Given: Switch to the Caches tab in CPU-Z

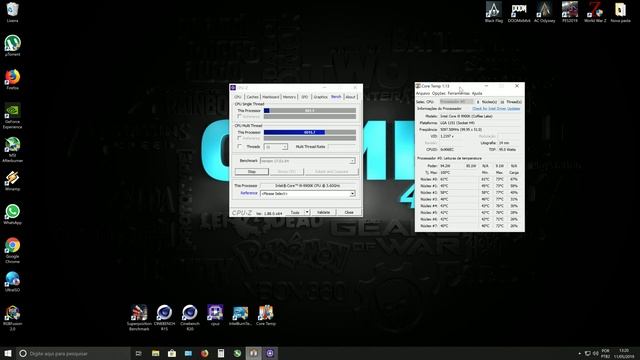Looking at the screenshot, I should click(253, 97).
